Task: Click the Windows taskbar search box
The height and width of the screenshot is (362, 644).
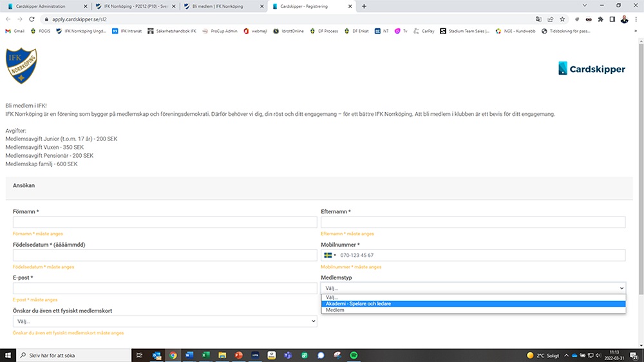Action: coord(74,356)
